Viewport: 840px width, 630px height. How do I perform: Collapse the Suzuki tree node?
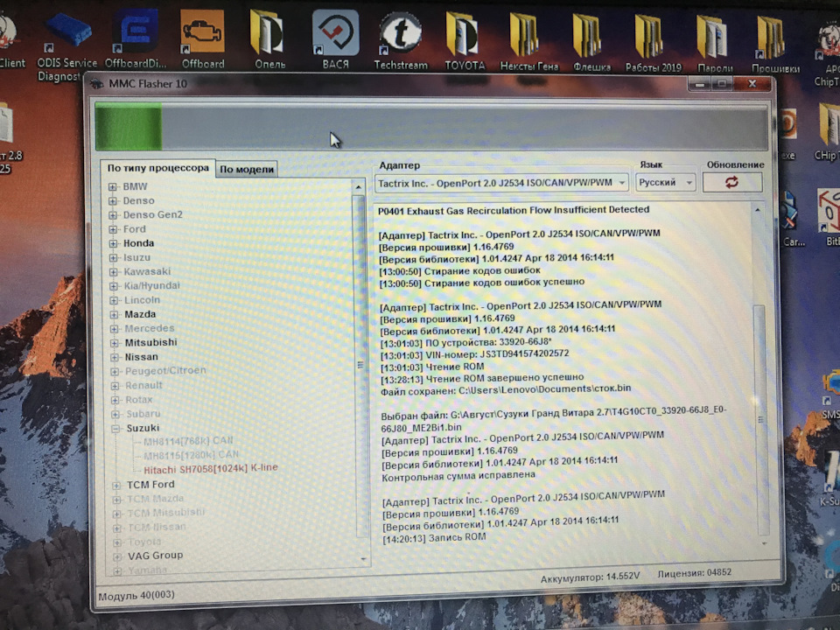tap(115, 429)
